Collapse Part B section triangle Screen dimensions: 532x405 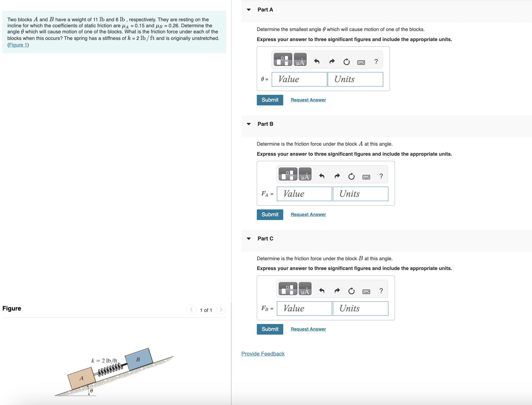point(249,124)
